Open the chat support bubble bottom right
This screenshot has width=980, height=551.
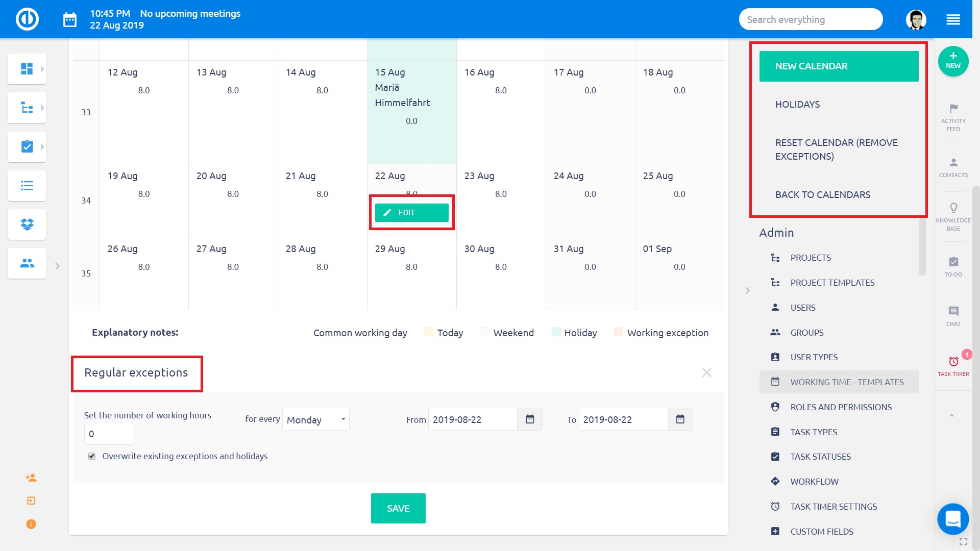click(952, 519)
